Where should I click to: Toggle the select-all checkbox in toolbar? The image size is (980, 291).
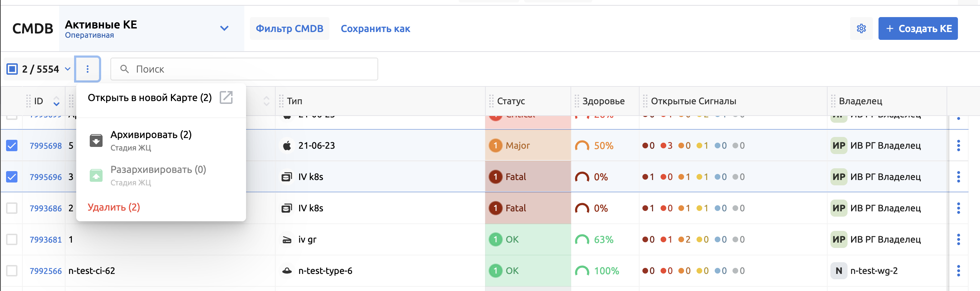(12, 69)
